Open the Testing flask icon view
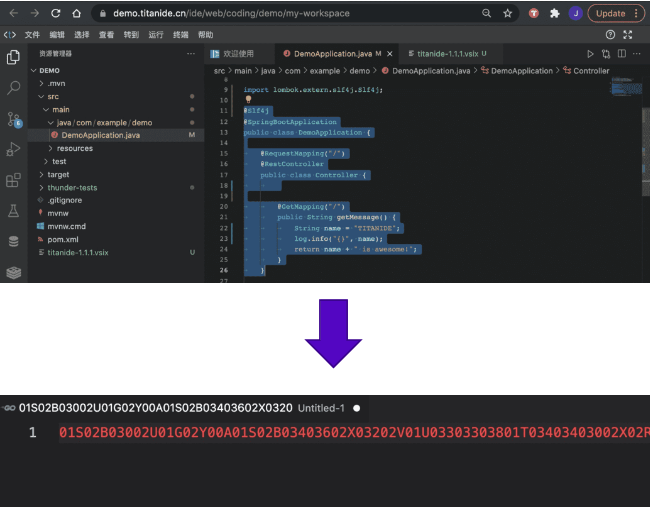 [13, 211]
